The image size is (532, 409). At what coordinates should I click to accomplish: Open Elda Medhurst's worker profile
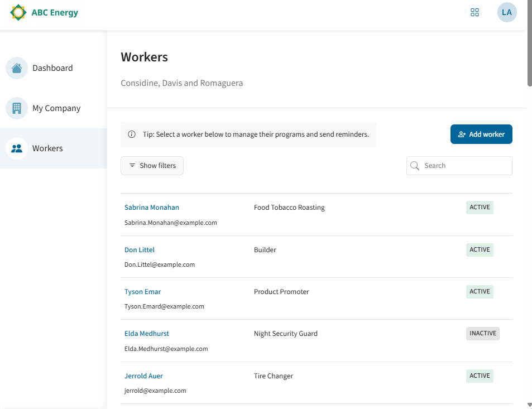pyautogui.click(x=147, y=334)
